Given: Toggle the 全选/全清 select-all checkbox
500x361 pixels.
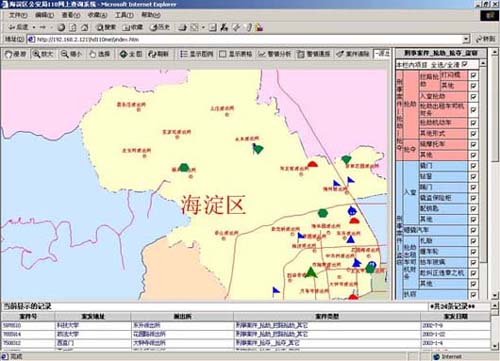Looking at the screenshot, I should pos(464,64).
